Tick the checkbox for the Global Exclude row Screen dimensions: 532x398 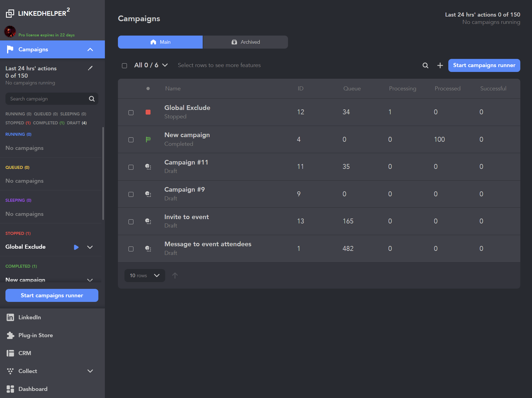point(131,112)
